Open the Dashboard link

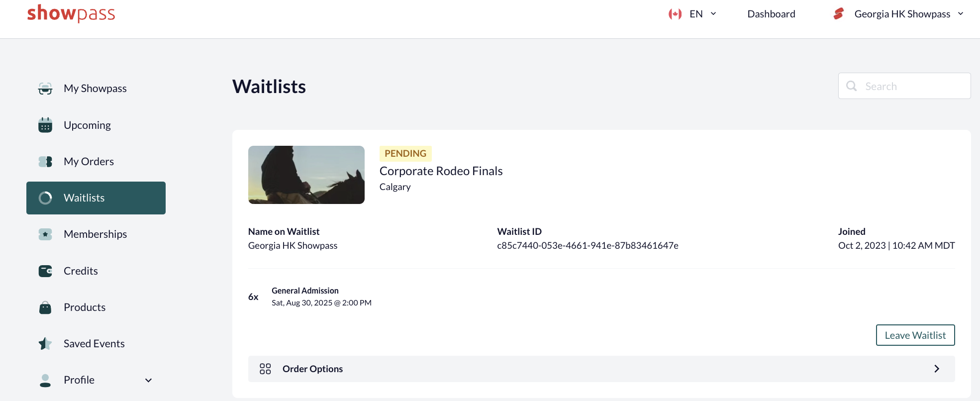click(771, 14)
